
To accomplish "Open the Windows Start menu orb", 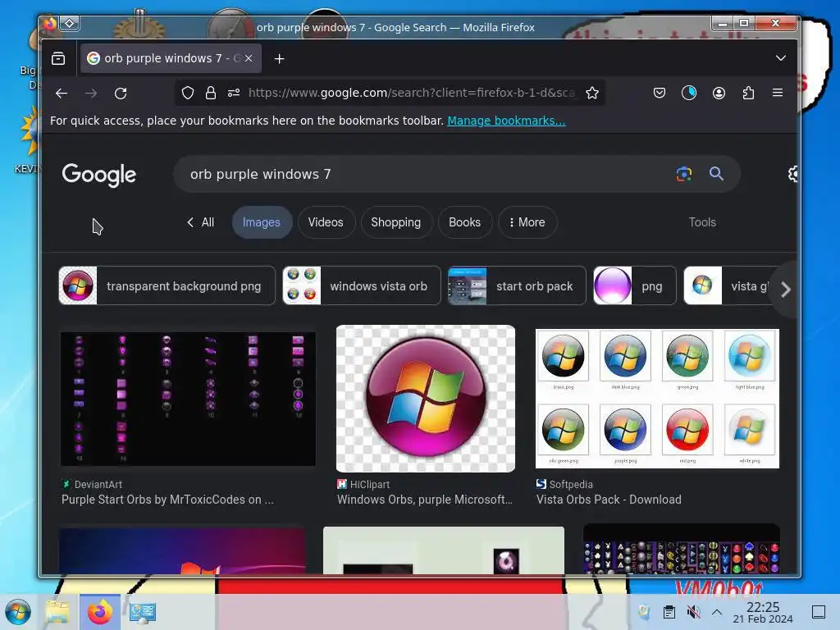I will 18,612.
